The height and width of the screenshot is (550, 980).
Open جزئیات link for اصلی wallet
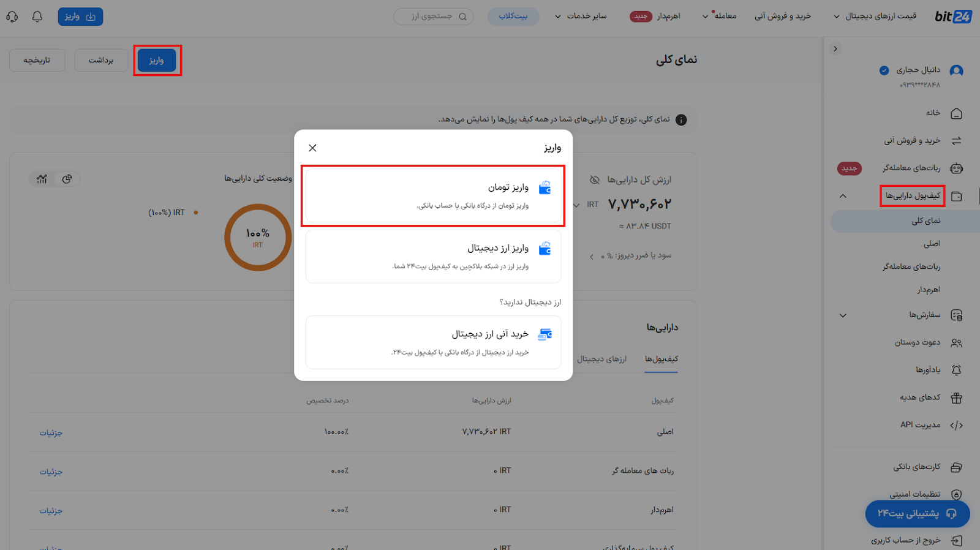51,432
